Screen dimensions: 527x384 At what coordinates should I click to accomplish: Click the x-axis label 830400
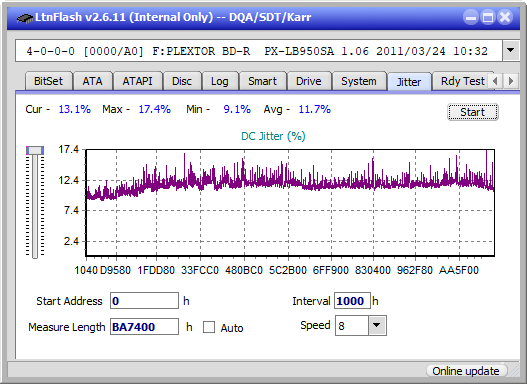coord(373,270)
